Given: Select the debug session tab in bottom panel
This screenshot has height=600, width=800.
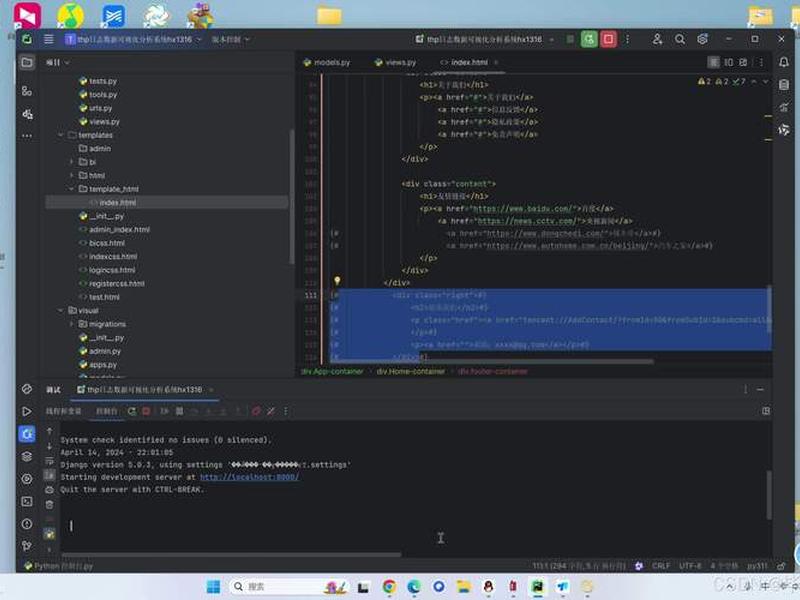Looking at the screenshot, I should coord(144,390).
